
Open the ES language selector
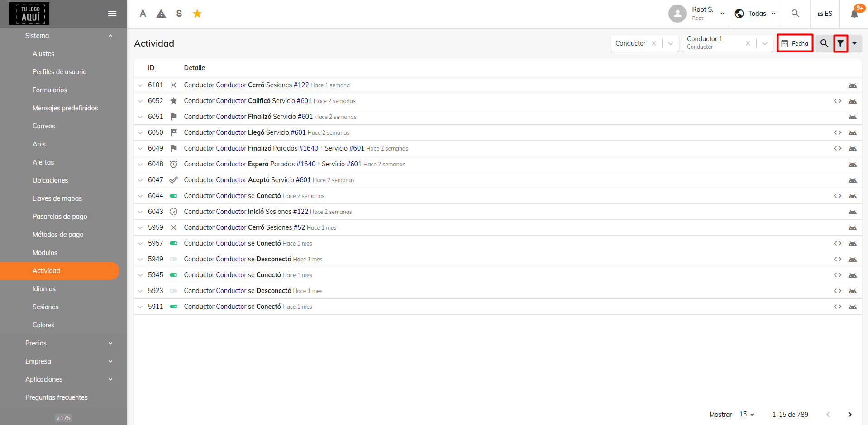pyautogui.click(x=825, y=14)
